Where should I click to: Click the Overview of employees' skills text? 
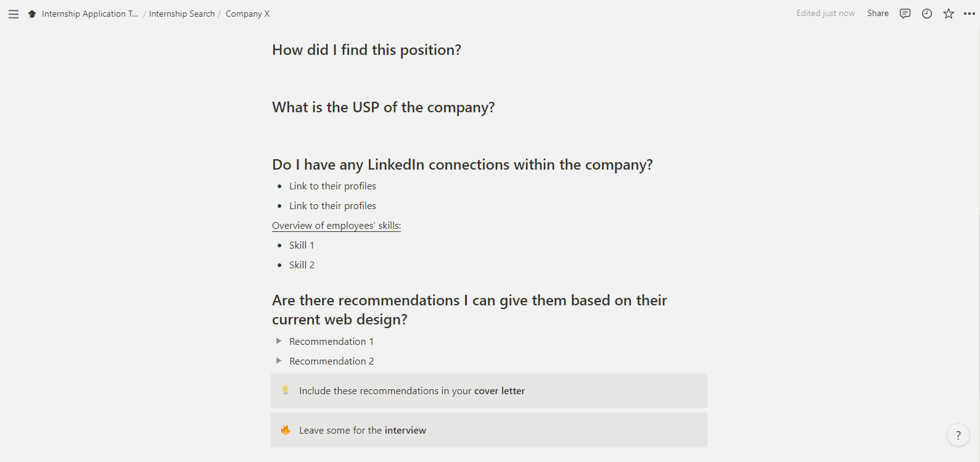click(336, 226)
